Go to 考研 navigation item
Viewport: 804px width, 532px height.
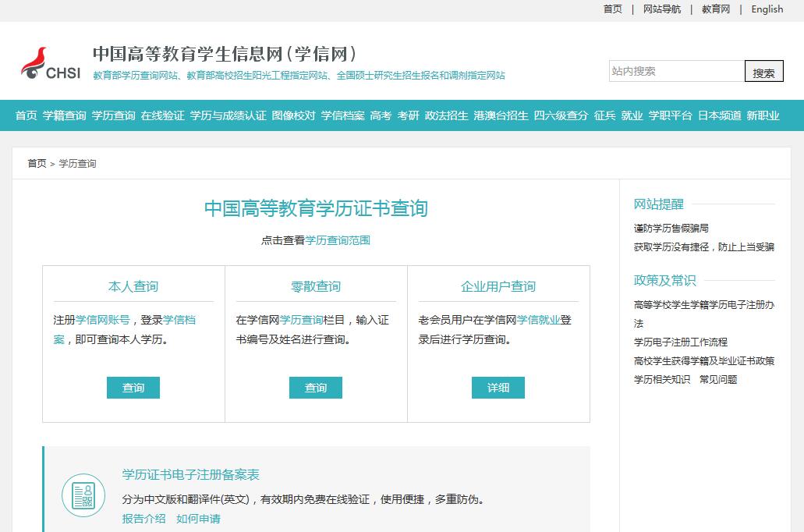coord(408,115)
